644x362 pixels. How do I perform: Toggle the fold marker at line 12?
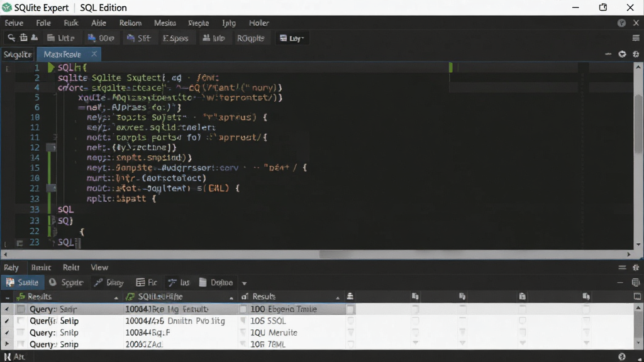pyautogui.click(x=51, y=147)
